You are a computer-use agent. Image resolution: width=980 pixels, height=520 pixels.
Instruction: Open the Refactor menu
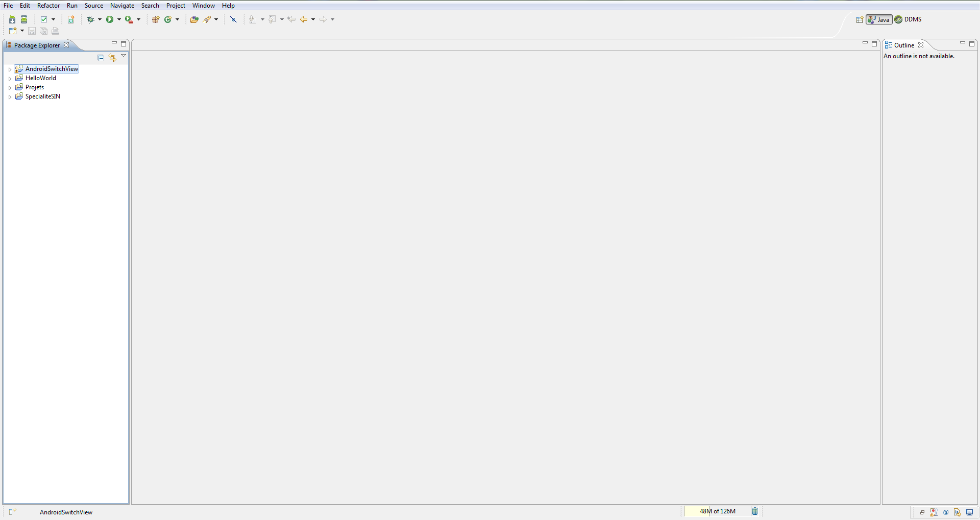48,6
